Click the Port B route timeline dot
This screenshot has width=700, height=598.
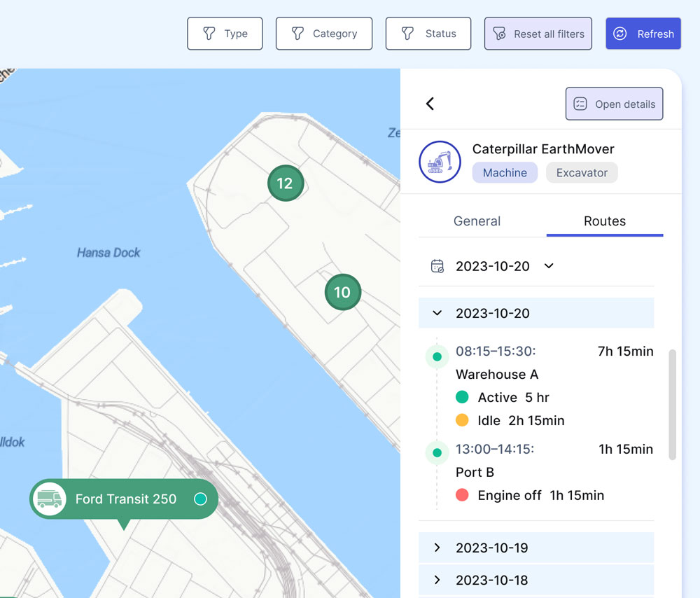click(x=437, y=453)
